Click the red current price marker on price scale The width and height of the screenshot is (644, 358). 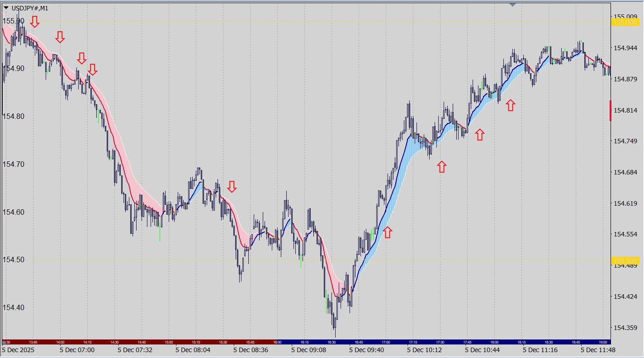(611, 111)
